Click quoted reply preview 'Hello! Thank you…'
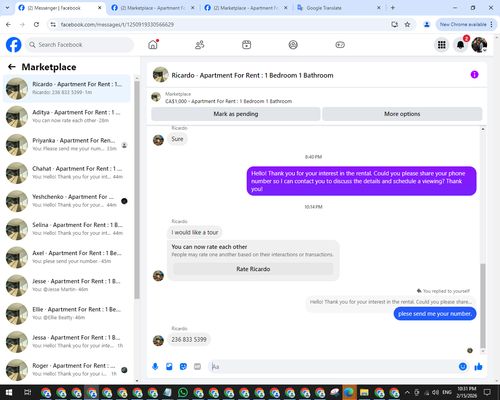 [391, 302]
